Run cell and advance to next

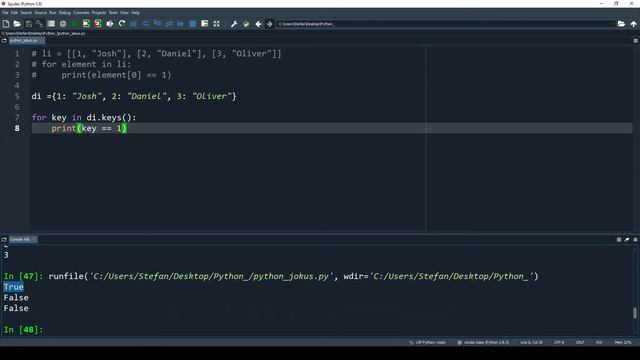tap(98, 24)
